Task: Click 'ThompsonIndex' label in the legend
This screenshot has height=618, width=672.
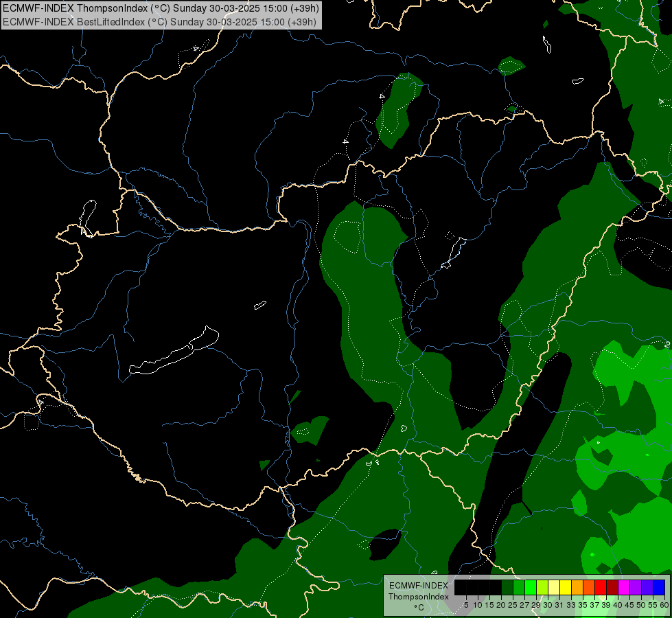Action: (418, 597)
